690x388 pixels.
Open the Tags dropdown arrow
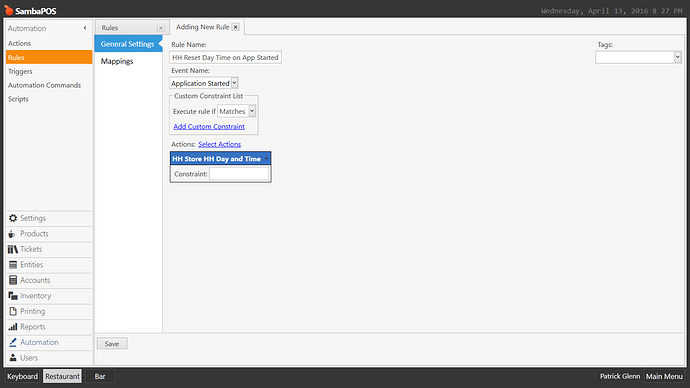[677, 57]
